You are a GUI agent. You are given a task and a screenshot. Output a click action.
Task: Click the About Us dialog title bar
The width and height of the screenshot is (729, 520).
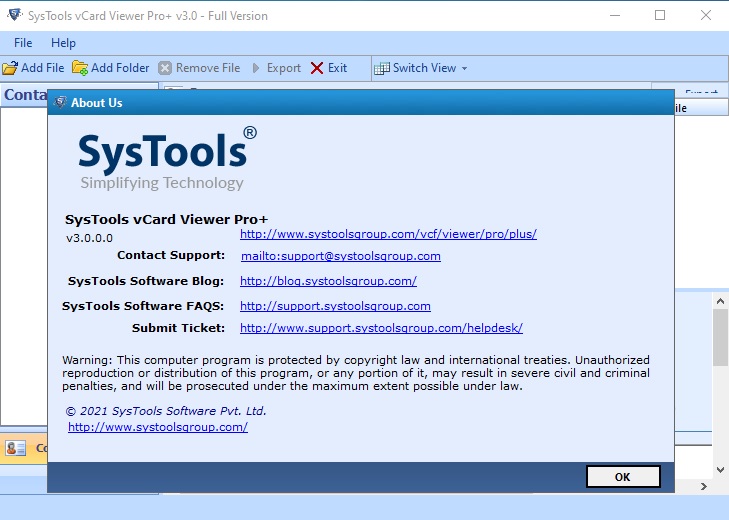(361, 102)
